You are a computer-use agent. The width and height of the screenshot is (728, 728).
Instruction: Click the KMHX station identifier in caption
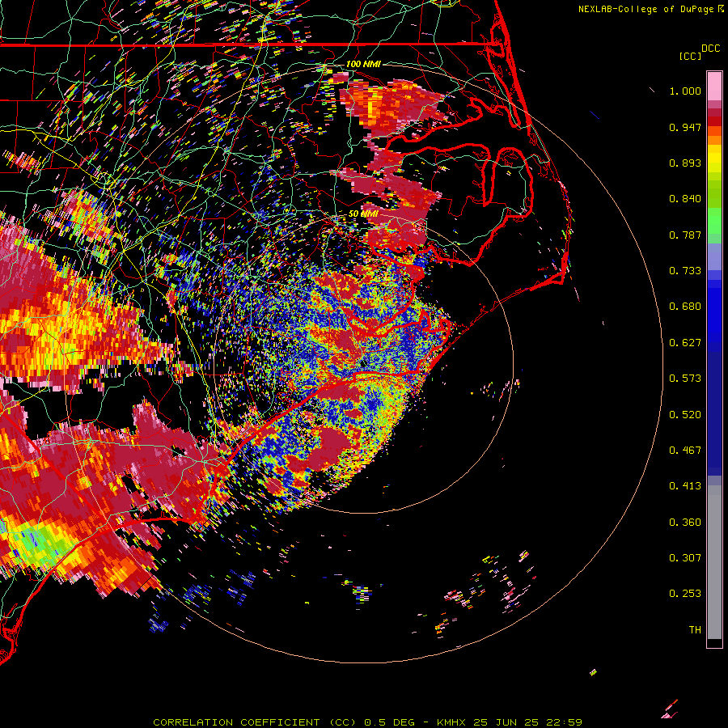click(451, 722)
